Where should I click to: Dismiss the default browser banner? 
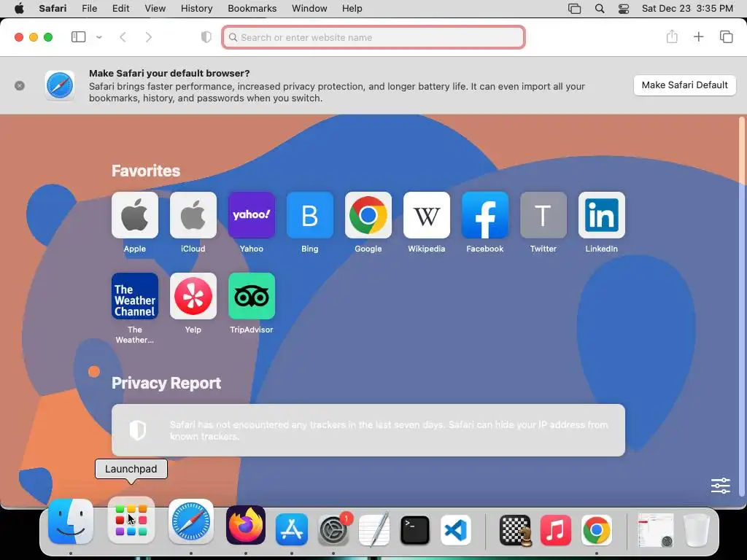(x=20, y=86)
